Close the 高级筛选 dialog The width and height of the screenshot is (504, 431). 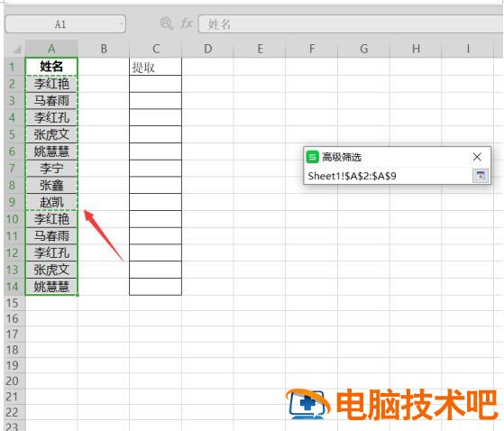(x=477, y=157)
